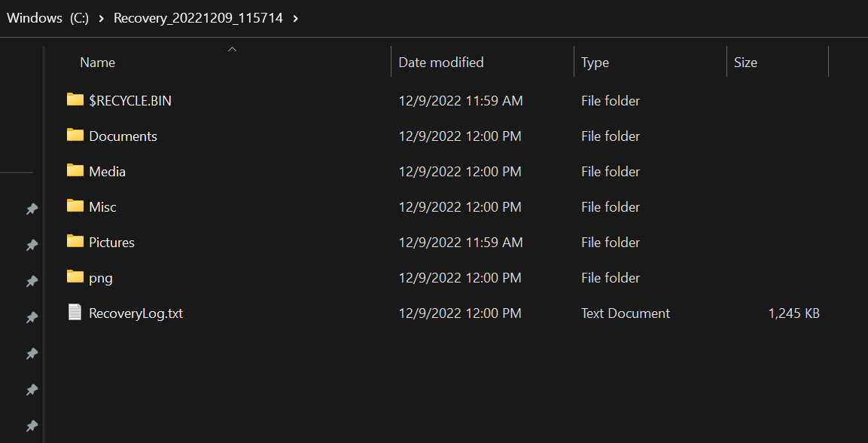Screen dimensions: 868x443
Task: Click the Recovery_20221209_115714 breadcrumb segment
Action: click(x=198, y=18)
